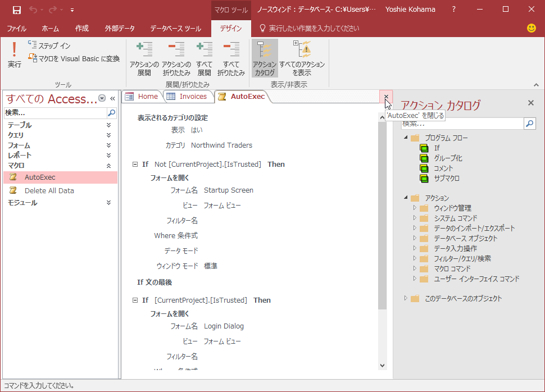Click the macro editor scroll down arrow
Viewport: 545px width, 392px height.
tap(382, 366)
